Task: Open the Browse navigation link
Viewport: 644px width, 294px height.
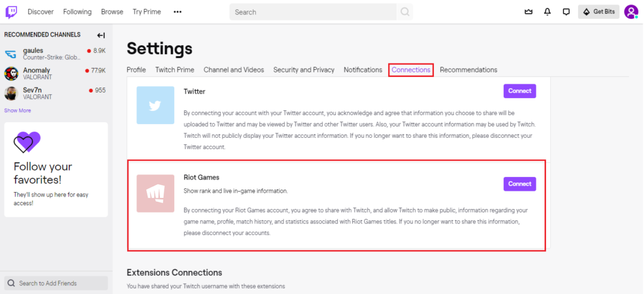Action: (x=112, y=12)
